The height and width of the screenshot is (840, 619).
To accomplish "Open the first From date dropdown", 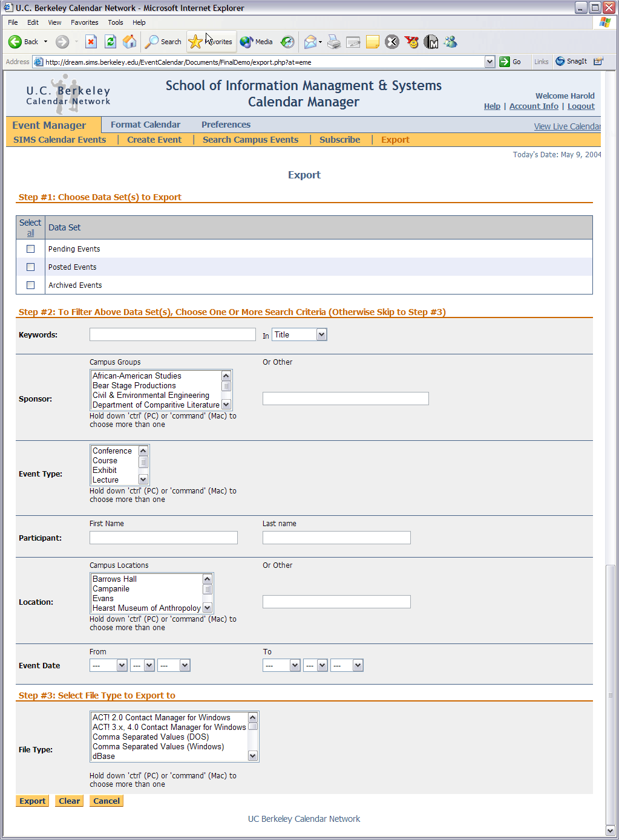I will [108, 665].
